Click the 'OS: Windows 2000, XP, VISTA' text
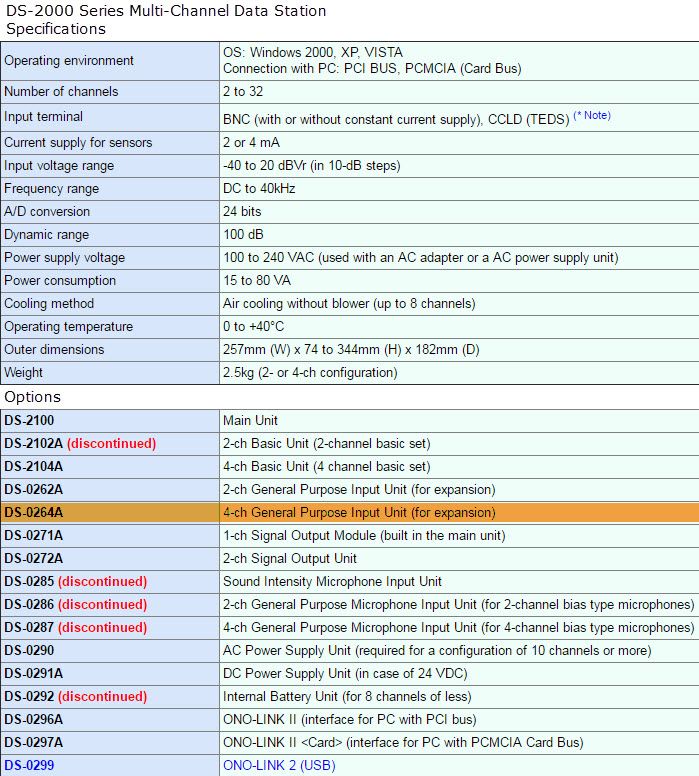 313,52
